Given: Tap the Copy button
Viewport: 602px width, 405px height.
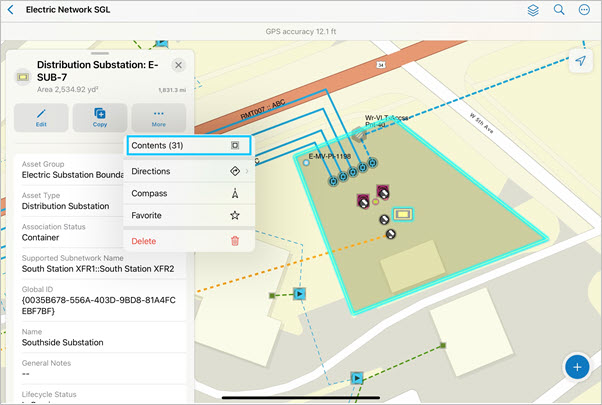Looking at the screenshot, I should point(100,117).
